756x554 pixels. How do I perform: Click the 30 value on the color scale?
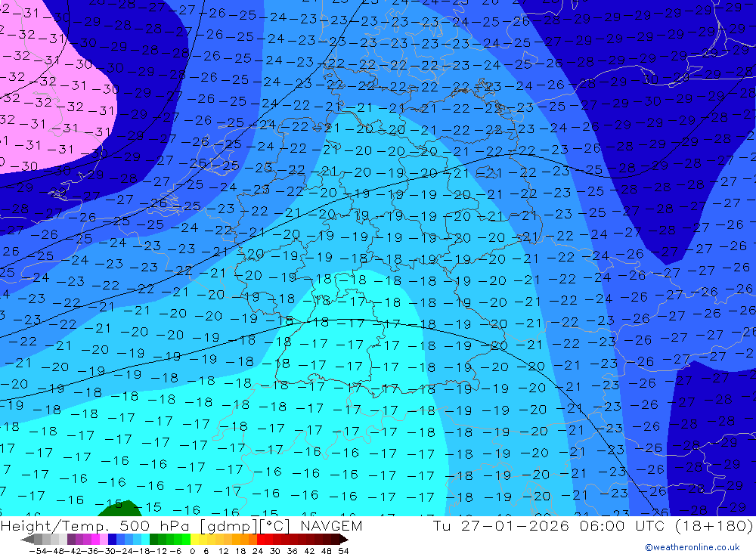click(x=275, y=551)
